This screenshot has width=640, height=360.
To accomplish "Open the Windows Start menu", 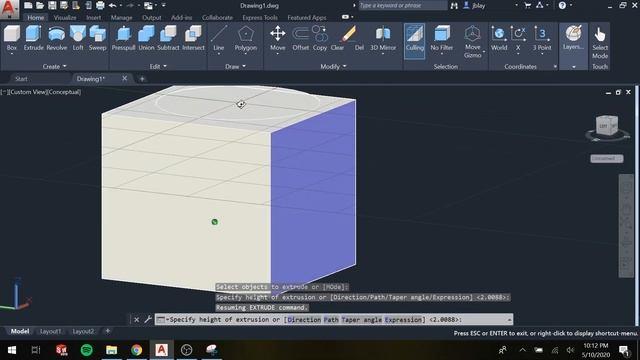I will 12,350.
